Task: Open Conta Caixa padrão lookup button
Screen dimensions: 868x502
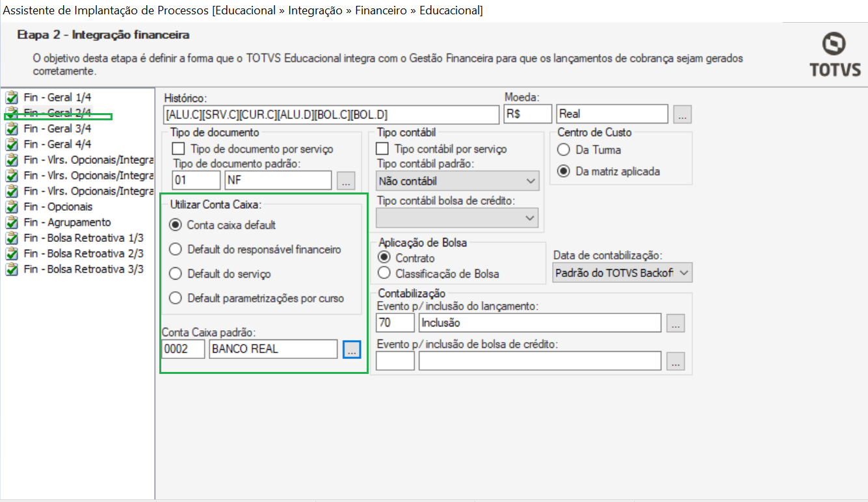Action: 352,349
